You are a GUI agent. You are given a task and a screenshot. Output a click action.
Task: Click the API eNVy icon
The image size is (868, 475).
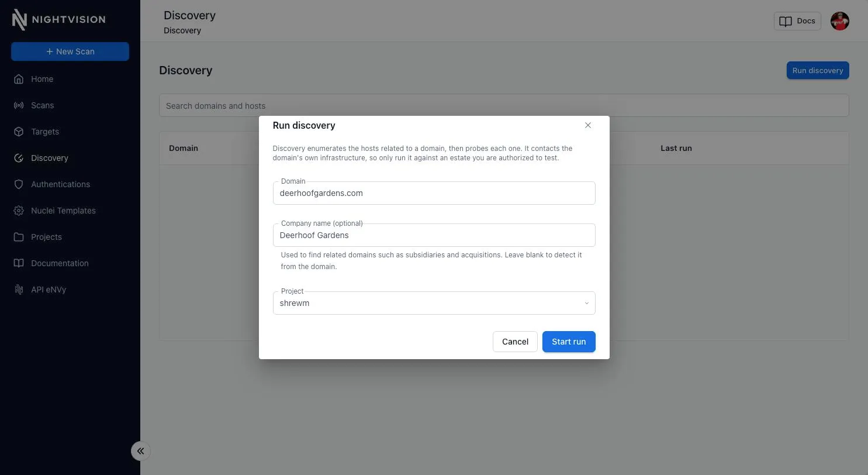click(x=19, y=290)
